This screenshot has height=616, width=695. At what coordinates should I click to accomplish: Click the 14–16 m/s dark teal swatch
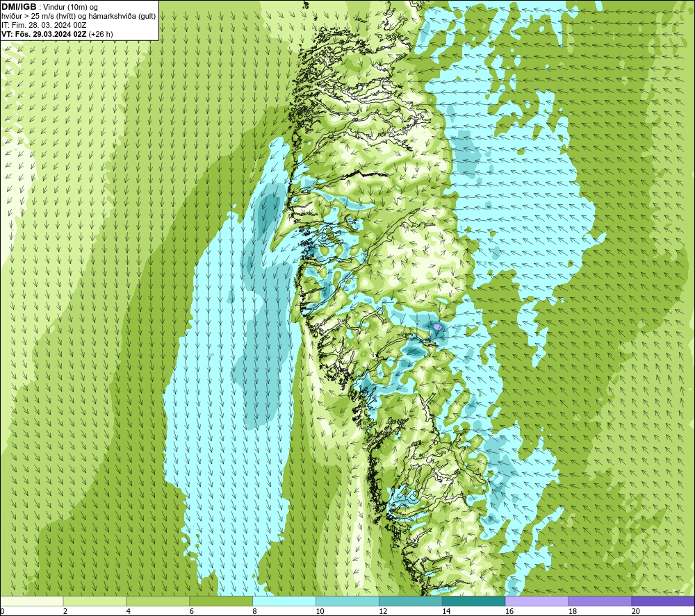point(473,601)
